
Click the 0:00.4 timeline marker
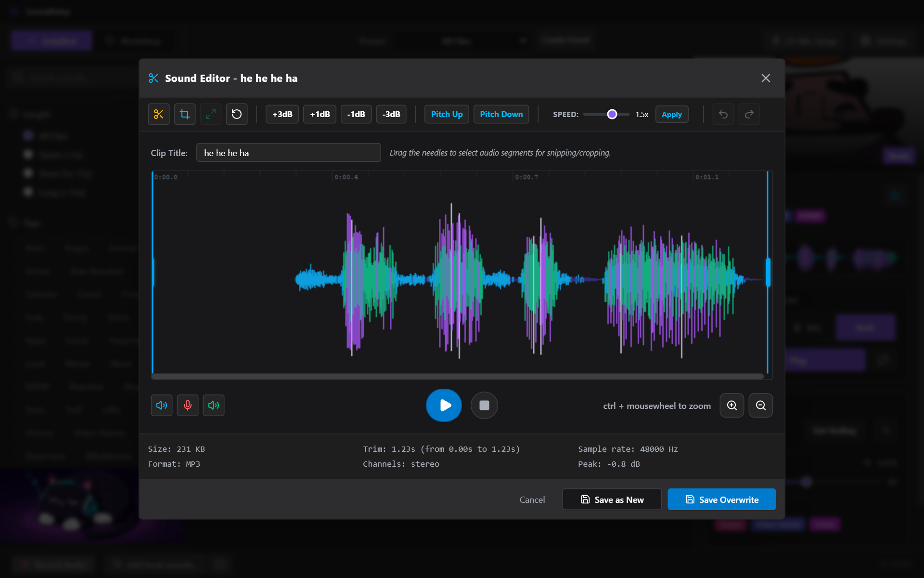point(346,177)
